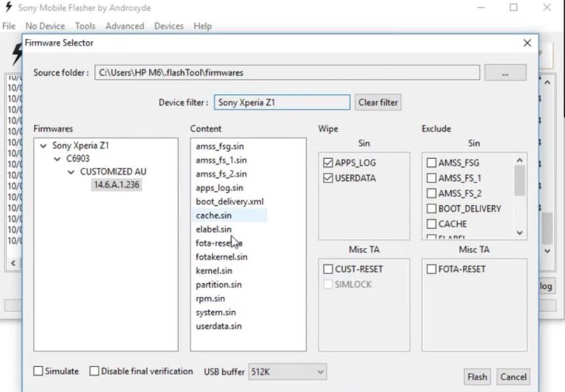
Task: Select system.sin in the Content list
Action: tap(216, 313)
